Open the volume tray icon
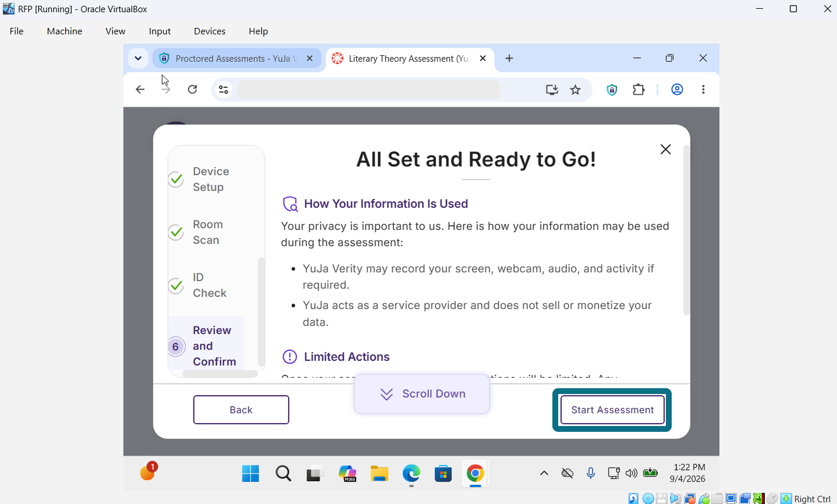This screenshot has width=837, height=504. point(632,473)
